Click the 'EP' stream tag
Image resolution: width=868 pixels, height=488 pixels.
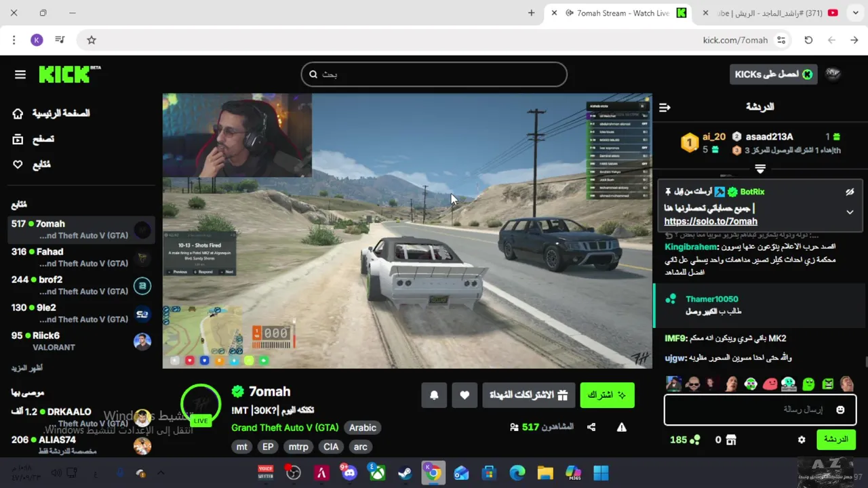point(268,447)
